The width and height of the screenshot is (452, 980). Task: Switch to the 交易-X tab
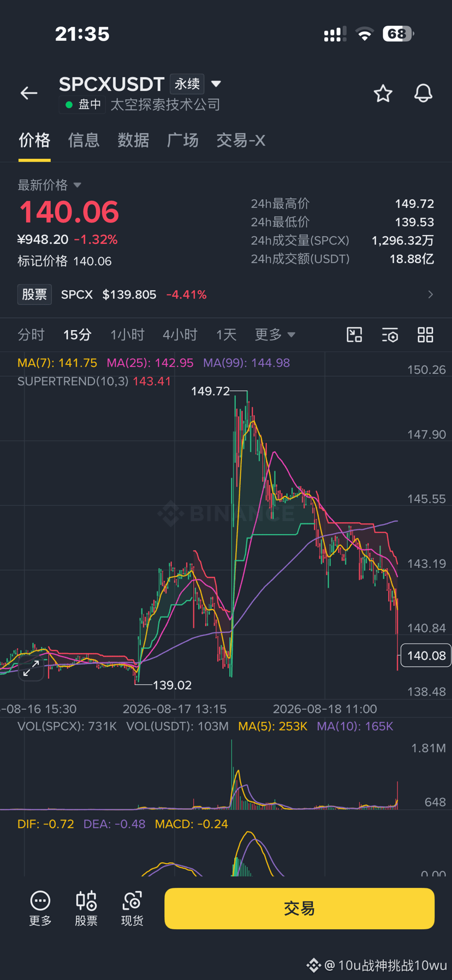click(241, 140)
